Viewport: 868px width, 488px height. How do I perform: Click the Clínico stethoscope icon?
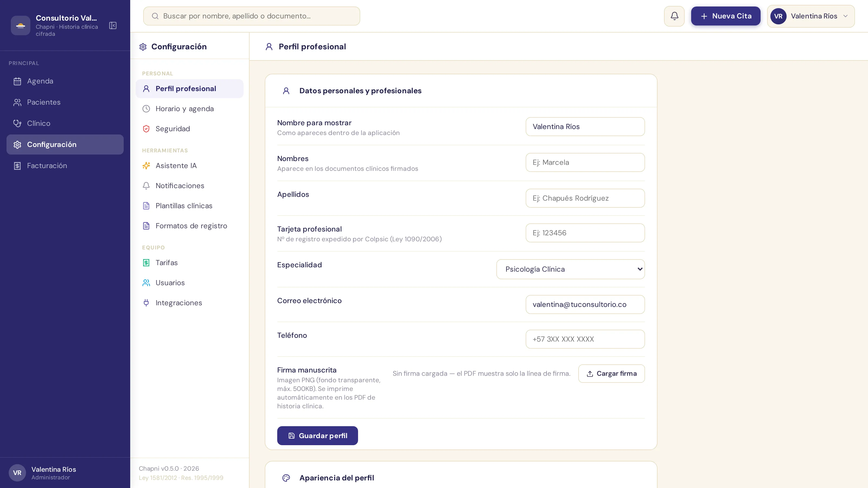click(x=18, y=124)
